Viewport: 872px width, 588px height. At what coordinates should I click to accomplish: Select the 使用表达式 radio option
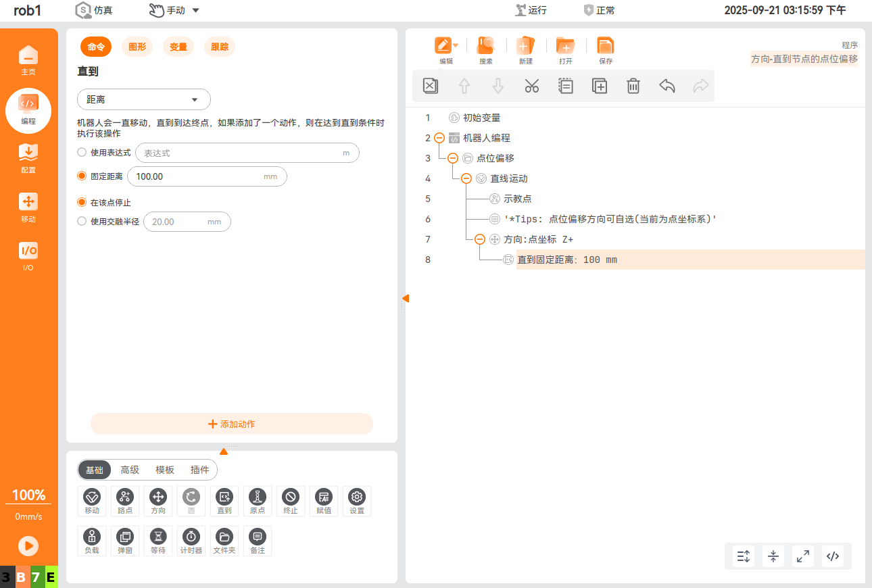(x=82, y=153)
